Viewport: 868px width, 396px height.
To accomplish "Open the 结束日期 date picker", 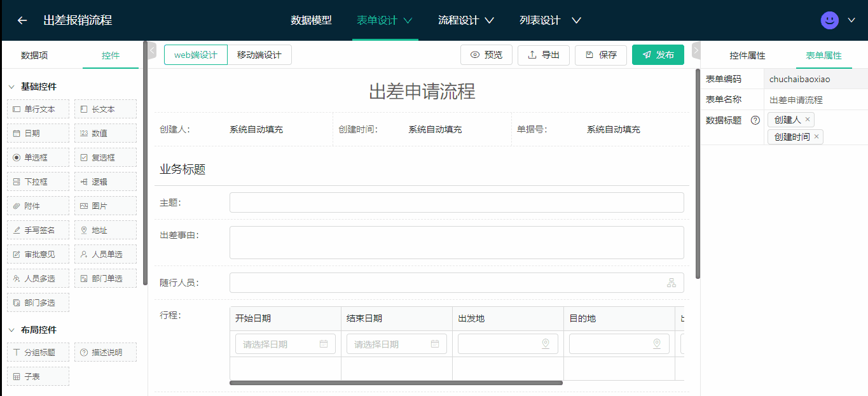I will click(x=397, y=344).
